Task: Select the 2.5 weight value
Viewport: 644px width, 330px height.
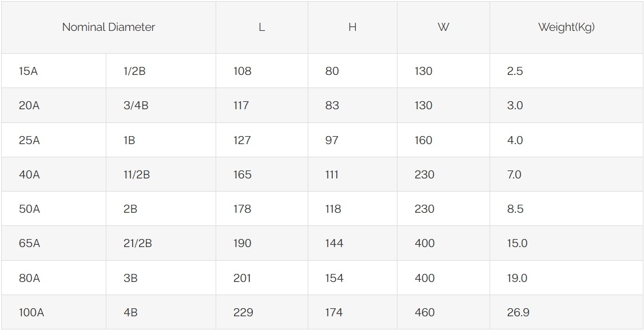Action: [515, 71]
